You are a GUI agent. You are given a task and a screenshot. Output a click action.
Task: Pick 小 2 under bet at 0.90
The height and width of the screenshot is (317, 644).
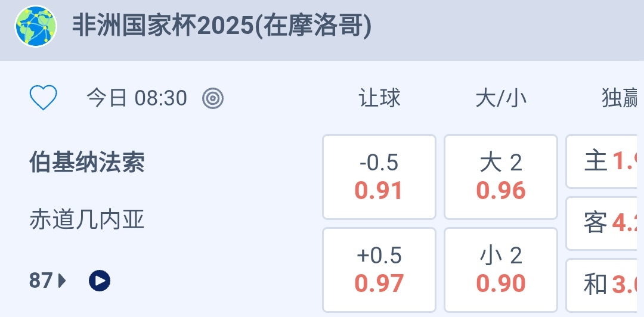click(501, 270)
